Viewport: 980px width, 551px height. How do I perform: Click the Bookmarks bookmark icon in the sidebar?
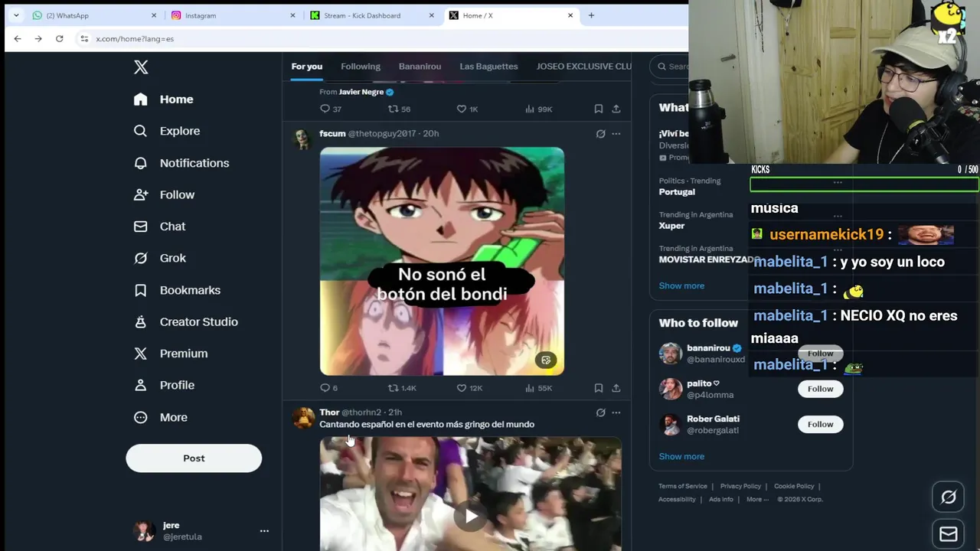tap(141, 290)
